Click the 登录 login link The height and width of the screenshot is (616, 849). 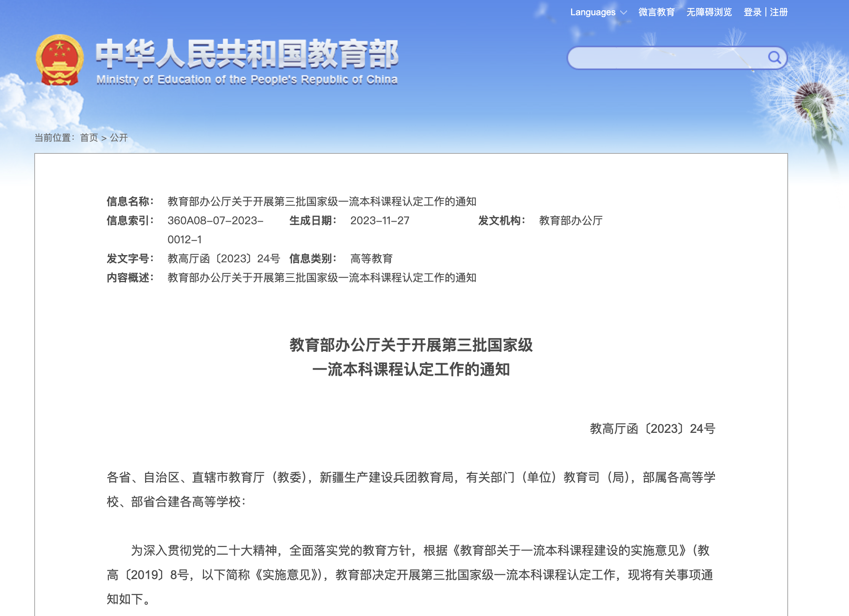[752, 12]
